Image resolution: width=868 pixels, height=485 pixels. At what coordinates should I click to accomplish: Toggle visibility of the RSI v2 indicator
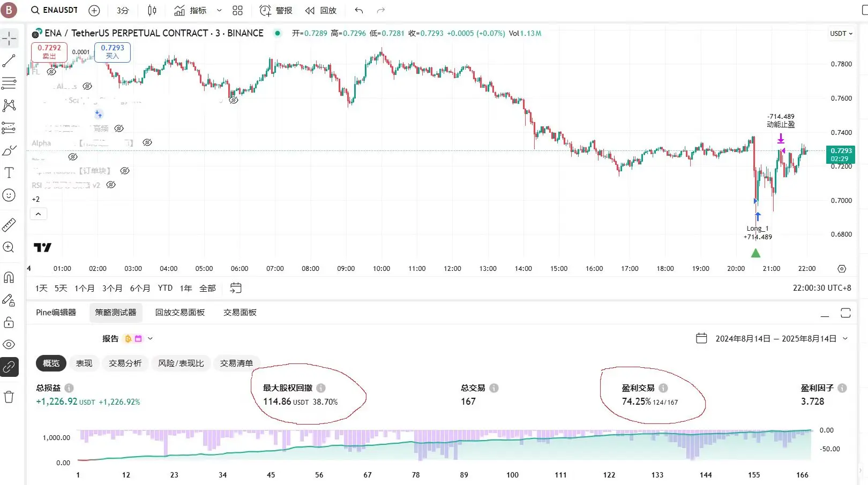111,185
